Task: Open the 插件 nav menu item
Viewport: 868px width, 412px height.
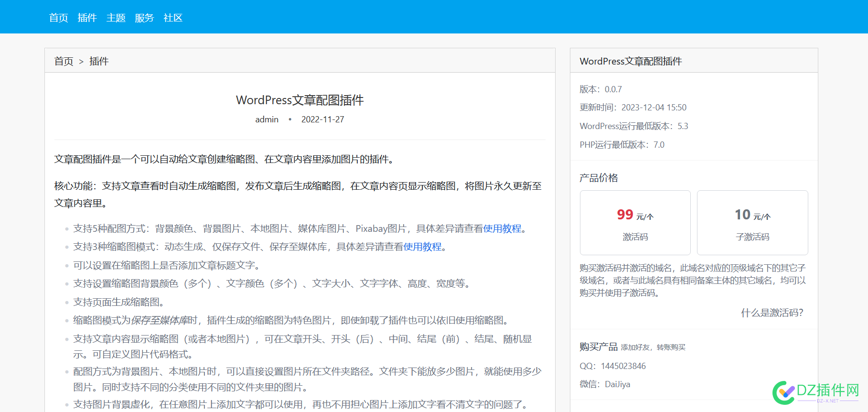Action: pos(87,18)
